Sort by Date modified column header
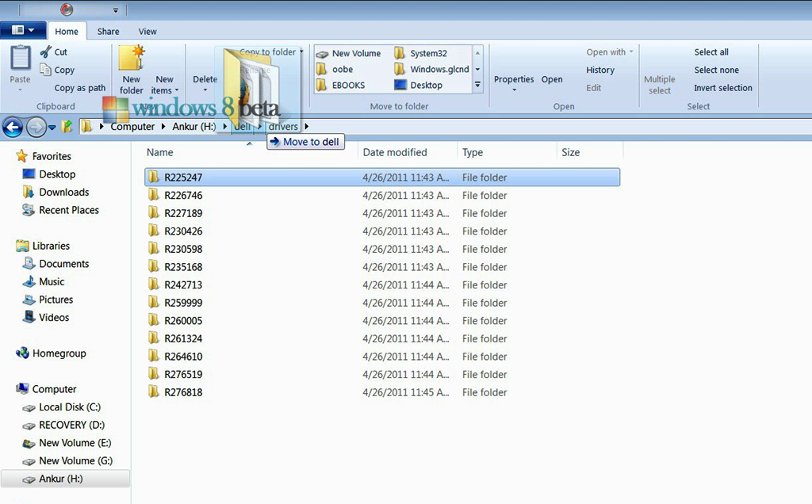 (x=395, y=153)
